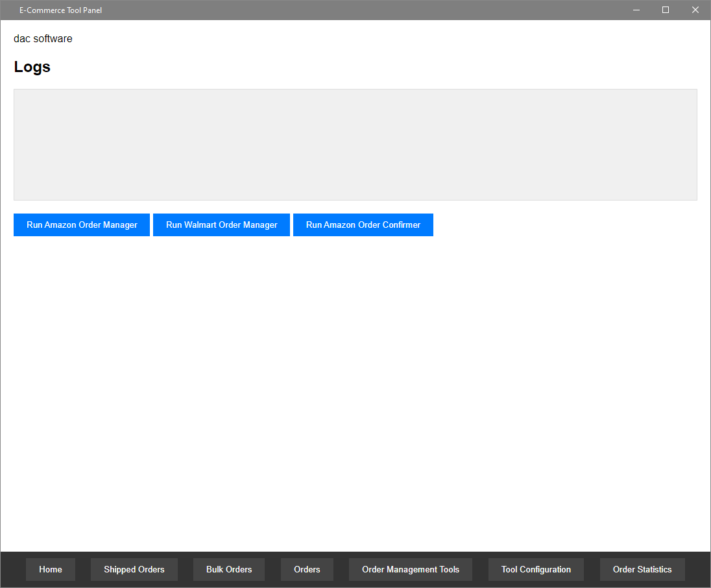The height and width of the screenshot is (588, 711).
Task: Open the Orders page
Action: [306, 569]
